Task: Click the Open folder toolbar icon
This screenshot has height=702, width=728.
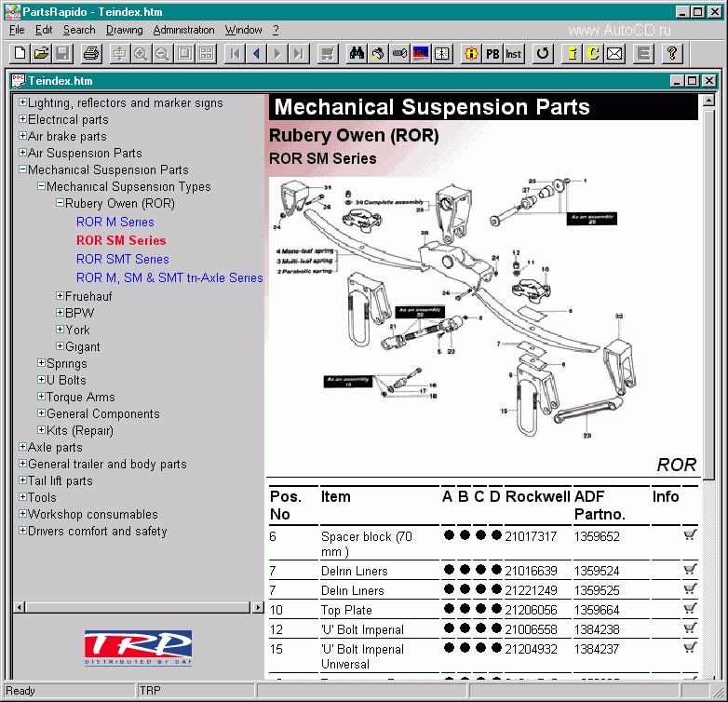Action: pyautogui.click(x=41, y=54)
